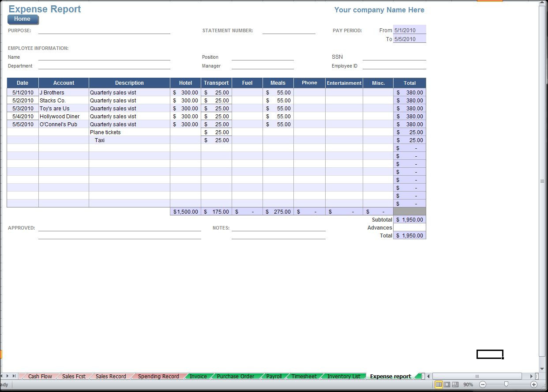
Task: Click the Phone column header
Action: coord(309,83)
